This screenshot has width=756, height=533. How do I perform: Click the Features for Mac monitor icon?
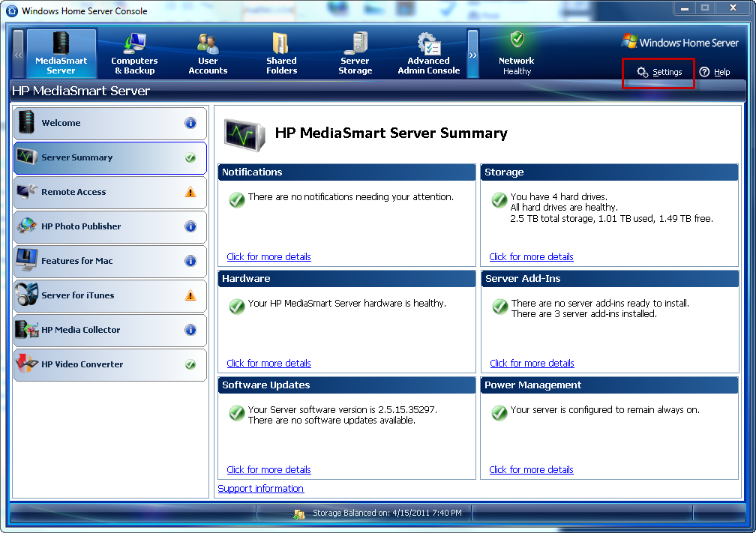tap(26, 260)
